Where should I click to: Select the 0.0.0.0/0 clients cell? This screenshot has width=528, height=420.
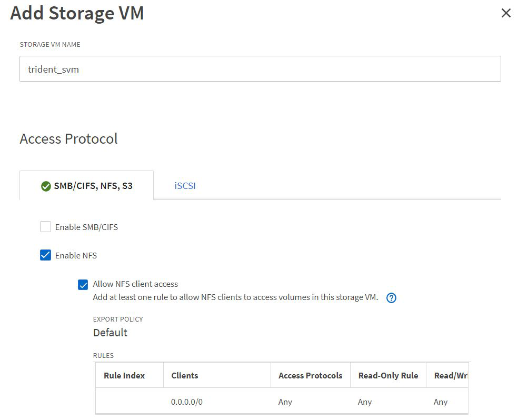(x=187, y=402)
